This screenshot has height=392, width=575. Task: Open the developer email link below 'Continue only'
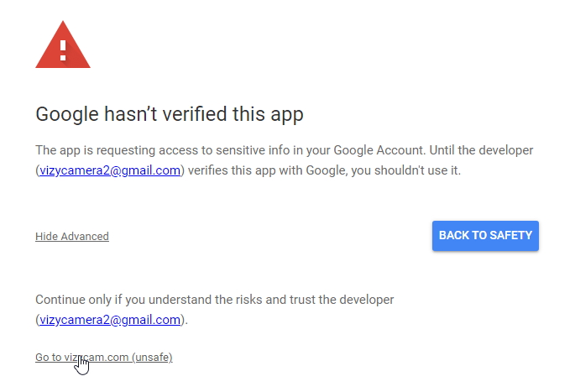pyautogui.click(x=110, y=320)
